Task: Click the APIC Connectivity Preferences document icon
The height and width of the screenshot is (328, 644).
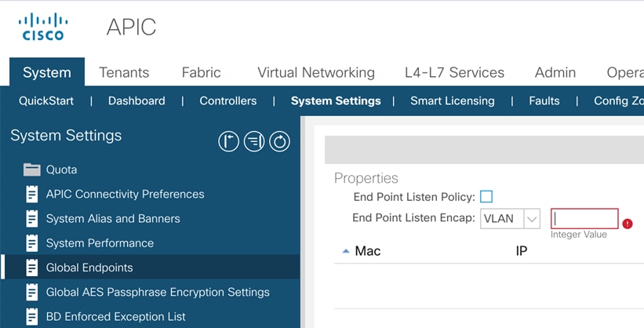Action: click(x=32, y=194)
